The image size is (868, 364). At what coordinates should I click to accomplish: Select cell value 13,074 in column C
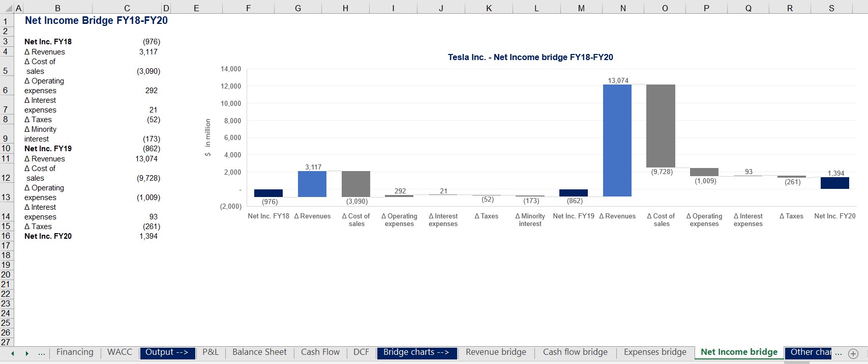(x=146, y=159)
